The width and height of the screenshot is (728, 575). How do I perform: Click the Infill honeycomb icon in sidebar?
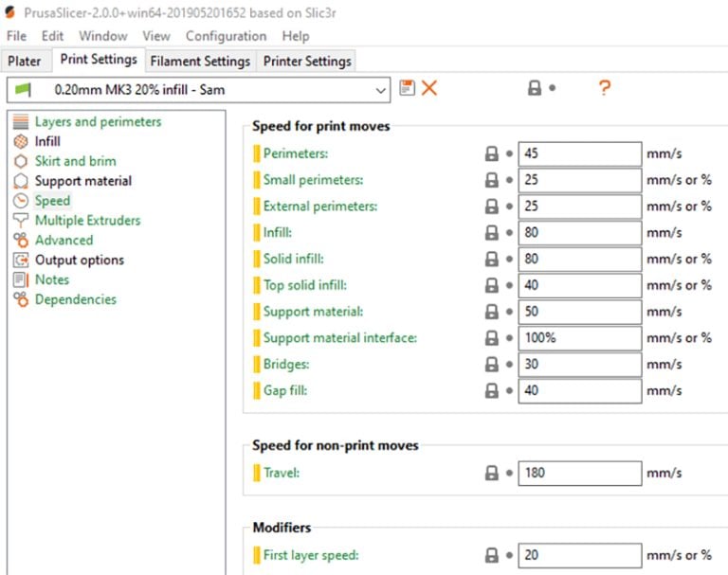point(21,141)
